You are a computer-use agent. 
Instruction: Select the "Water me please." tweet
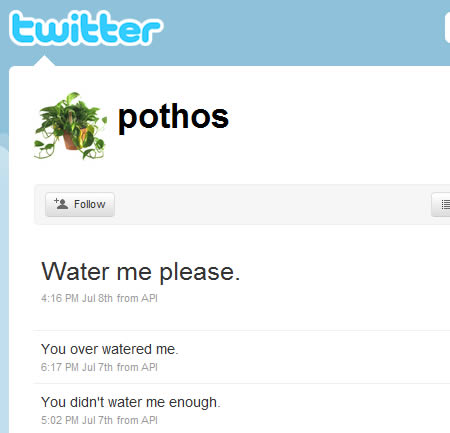(141, 272)
